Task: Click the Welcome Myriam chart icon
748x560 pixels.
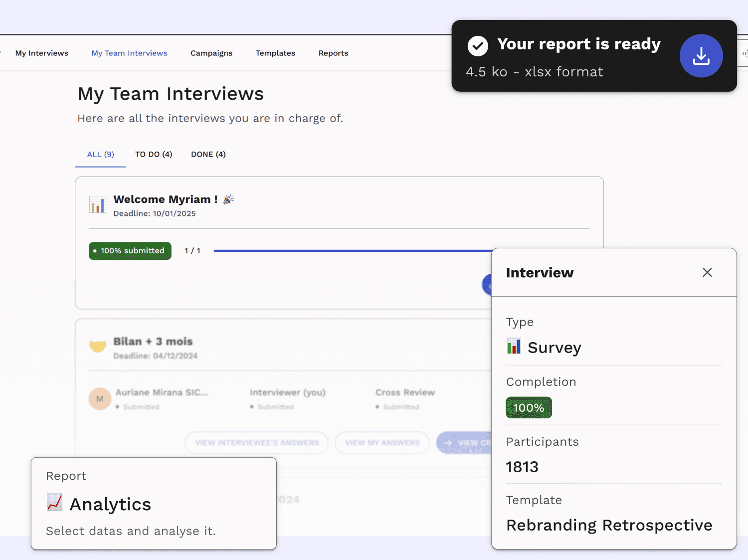Action: 98,205
